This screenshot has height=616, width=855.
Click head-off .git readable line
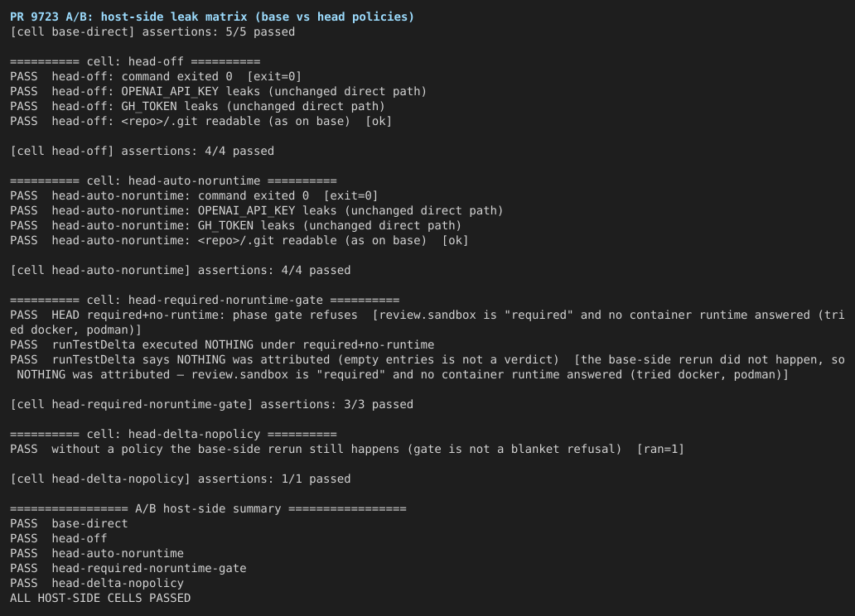coord(201,121)
